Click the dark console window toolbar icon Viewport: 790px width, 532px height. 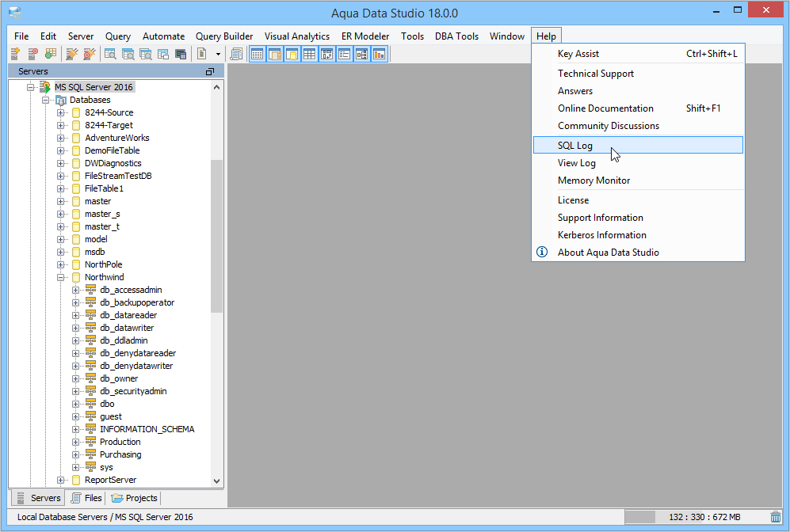181,54
